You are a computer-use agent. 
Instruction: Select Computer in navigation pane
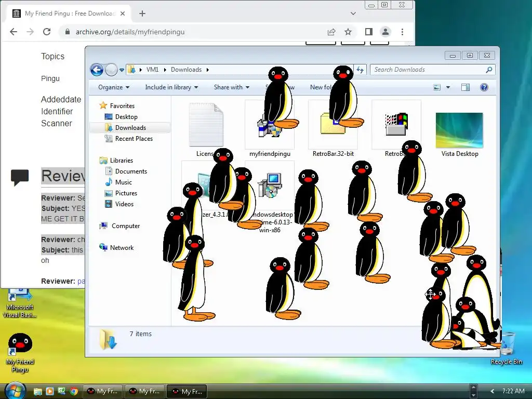pos(119,226)
